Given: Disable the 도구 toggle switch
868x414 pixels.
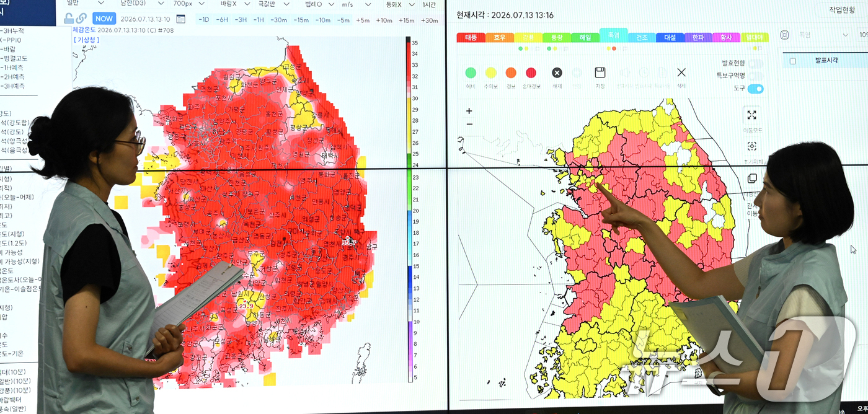Looking at the screenshot, I should coord(755,89).
